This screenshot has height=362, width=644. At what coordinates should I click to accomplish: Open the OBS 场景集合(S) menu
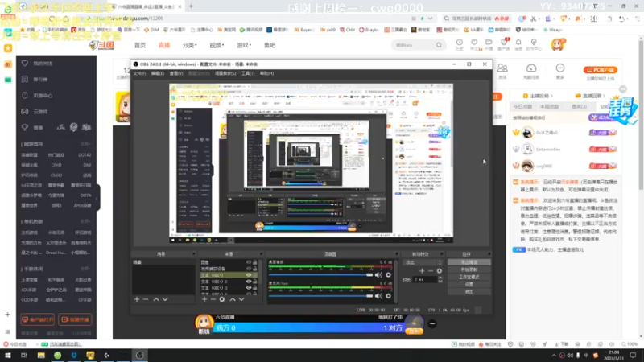point(225,73)
